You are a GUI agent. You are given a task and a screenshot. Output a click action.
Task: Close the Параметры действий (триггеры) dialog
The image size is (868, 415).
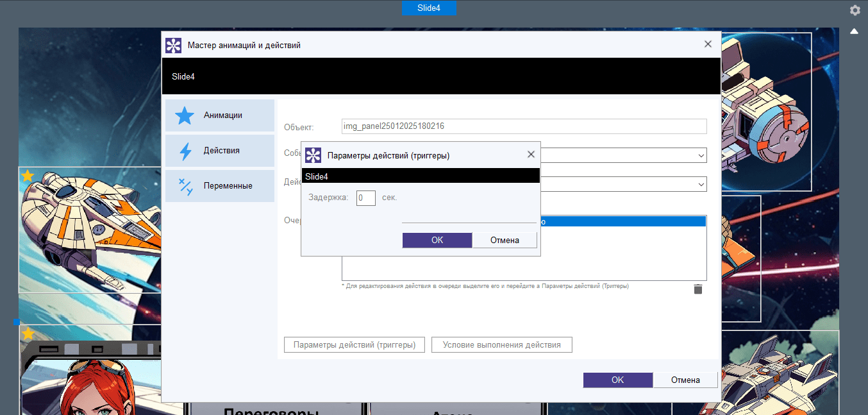coord(531,155)
